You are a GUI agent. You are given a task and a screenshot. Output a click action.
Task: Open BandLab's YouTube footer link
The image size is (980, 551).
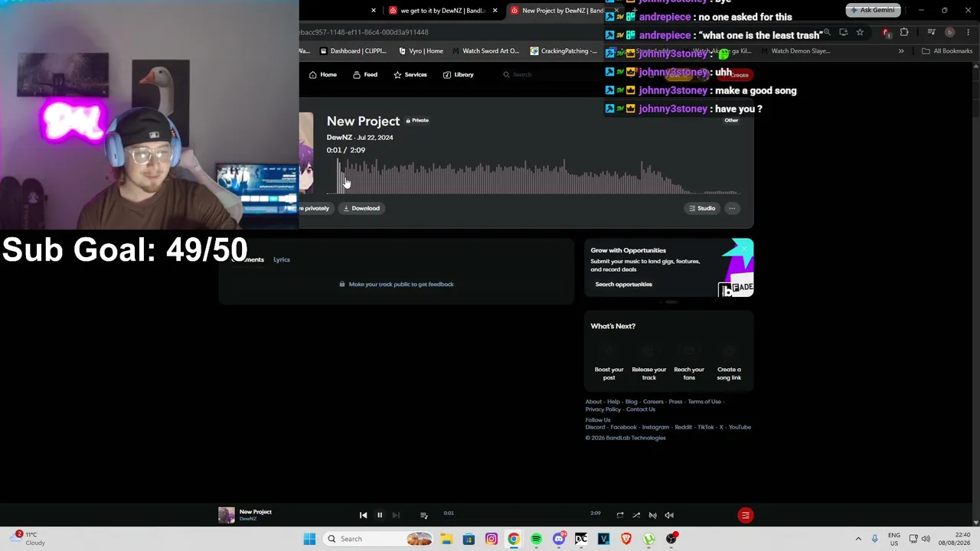(740, 427)
